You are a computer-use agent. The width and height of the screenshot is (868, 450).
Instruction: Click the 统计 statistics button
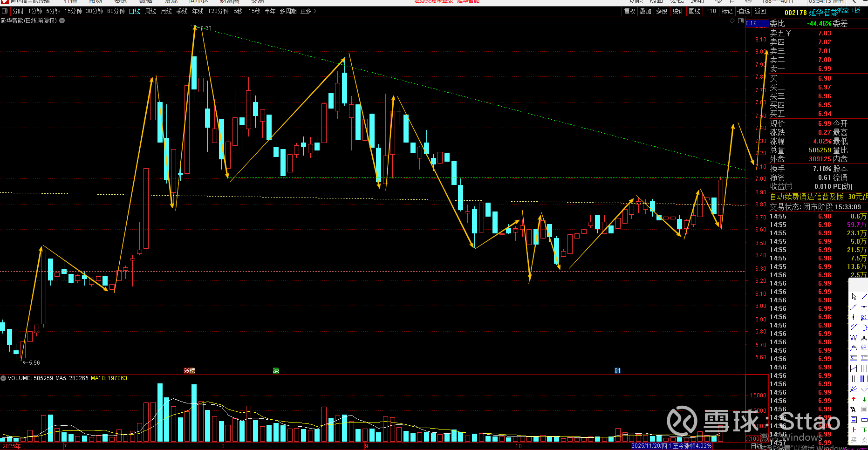tap(678, 11)
